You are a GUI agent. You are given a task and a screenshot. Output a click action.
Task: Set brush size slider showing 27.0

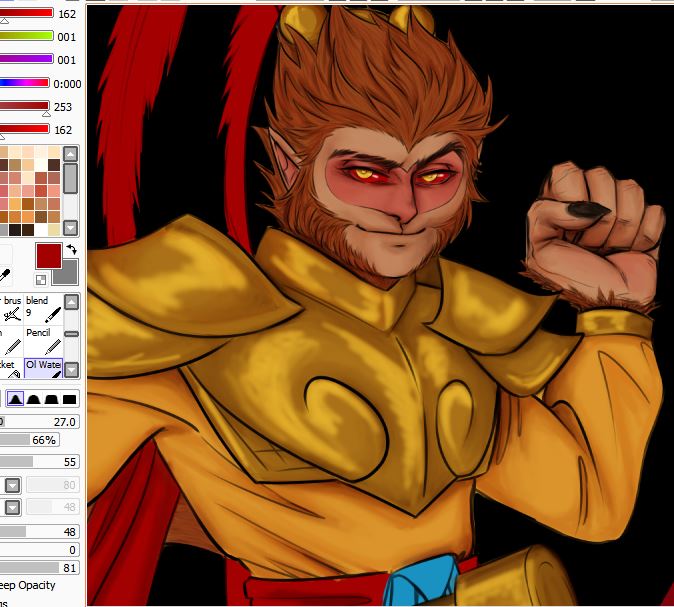[x=40, y=422]
